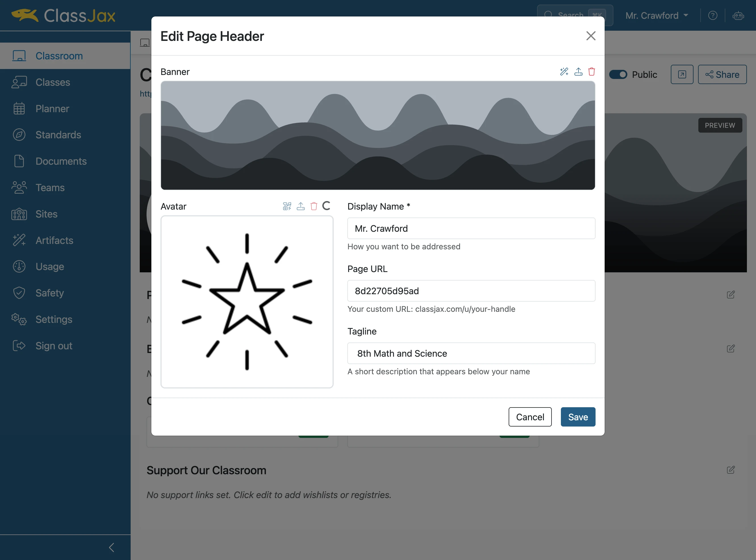
Task: Click the avatar refresh spinner icon
Action: (x=326, y=206)
